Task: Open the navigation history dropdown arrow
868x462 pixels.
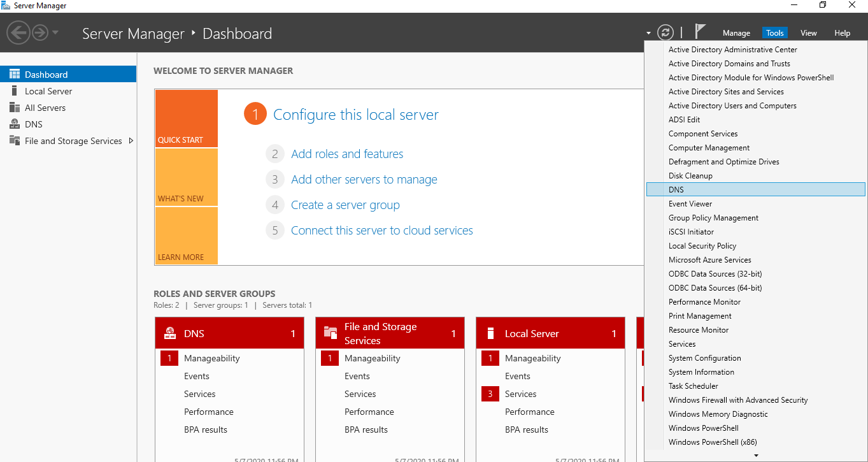Action: click(x=55, y=32)
